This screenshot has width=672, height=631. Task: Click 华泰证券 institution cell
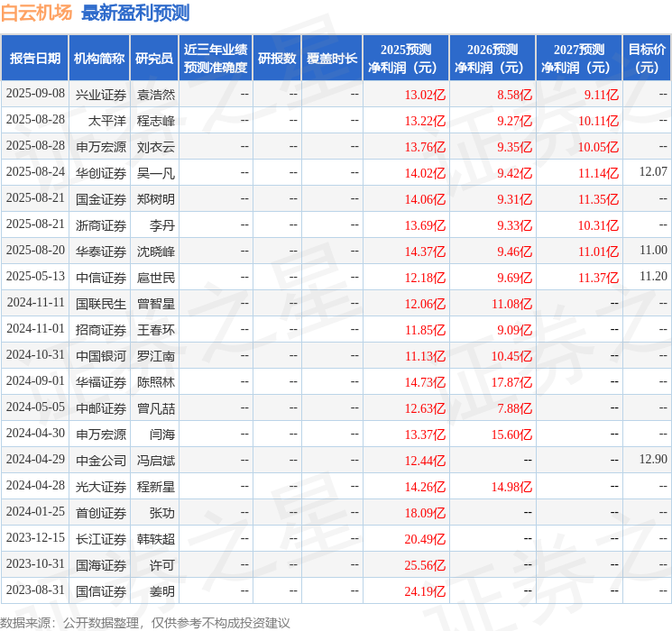[x=101, y=251]
